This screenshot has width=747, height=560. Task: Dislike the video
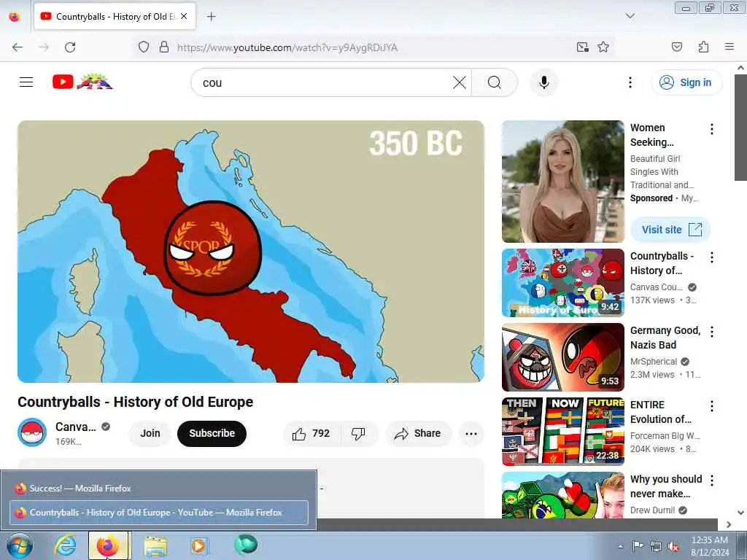pos(358,433)
